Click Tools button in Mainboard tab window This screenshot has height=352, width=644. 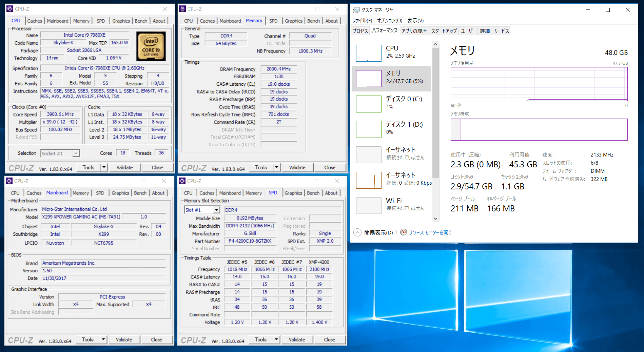pyautogui.click(x=87, y=339)
